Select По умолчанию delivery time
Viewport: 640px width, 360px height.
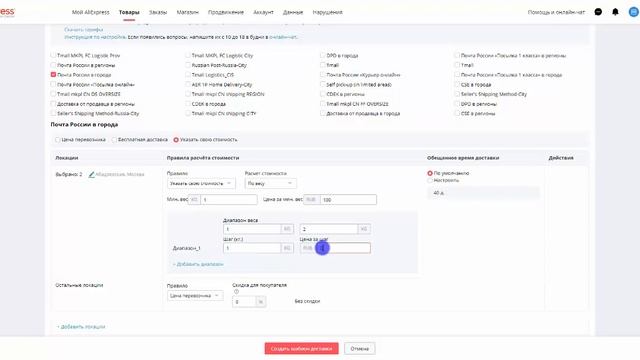(x=430, y=173)
